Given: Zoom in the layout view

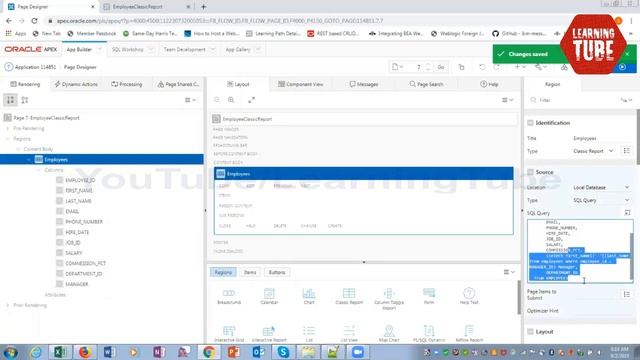Looking at the screenshot, I should click(x=231, y=100).
